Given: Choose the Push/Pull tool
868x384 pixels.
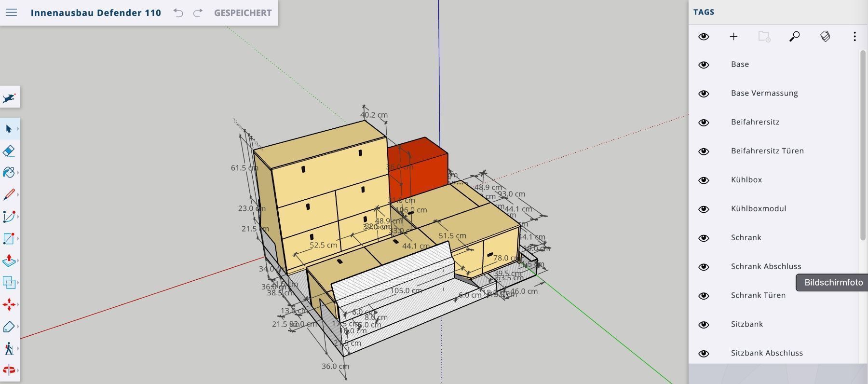Looking at the screenshot, I should coord(9,261).
